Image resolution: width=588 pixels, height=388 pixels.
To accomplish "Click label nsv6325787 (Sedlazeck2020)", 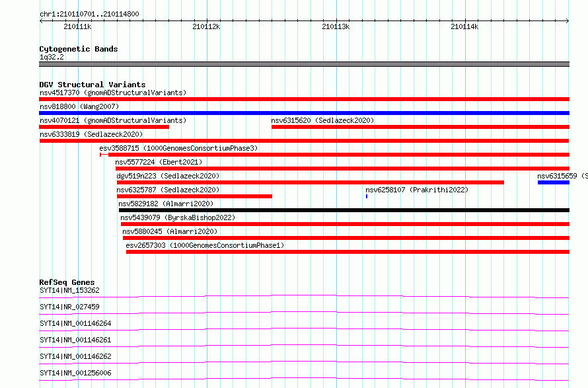I will [168, 190].
